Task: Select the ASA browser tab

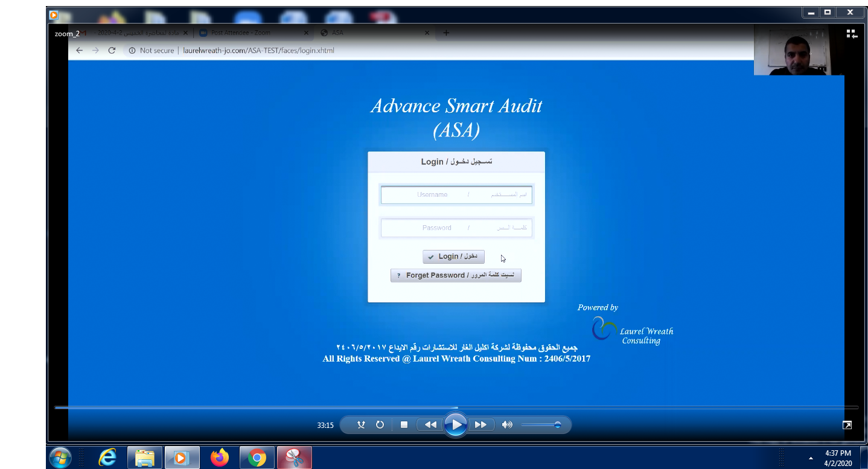Action: pos(374,33)
